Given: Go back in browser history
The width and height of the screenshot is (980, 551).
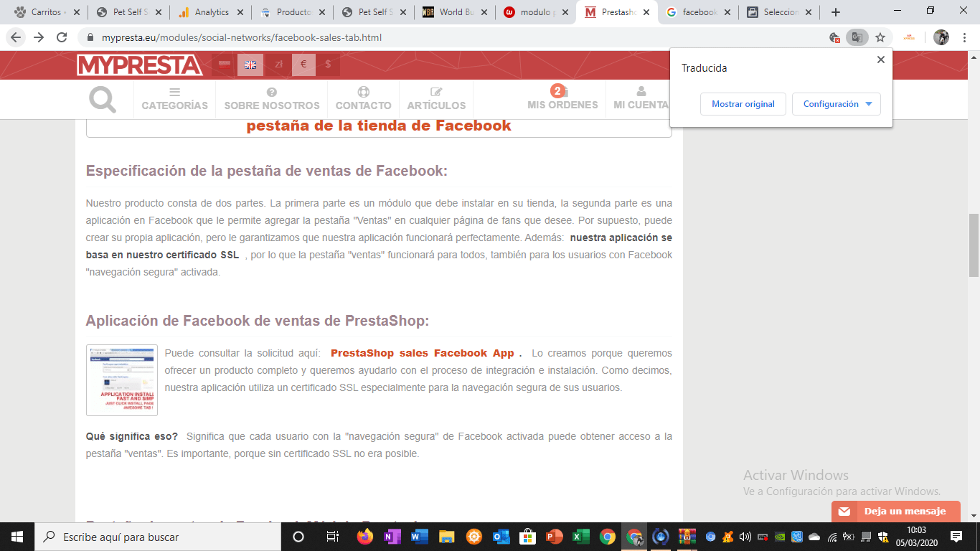Looking at the screenshot, I should (x=16, y=37).
